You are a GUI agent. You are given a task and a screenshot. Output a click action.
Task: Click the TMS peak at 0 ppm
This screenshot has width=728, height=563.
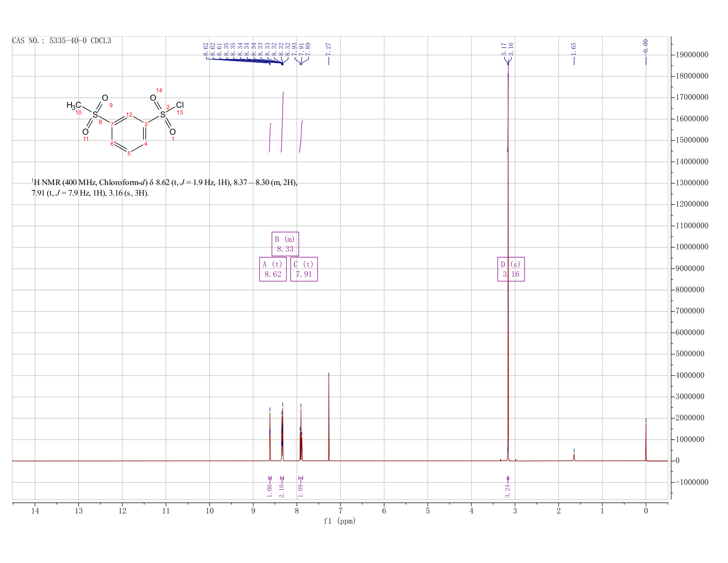tap(646, 442)
